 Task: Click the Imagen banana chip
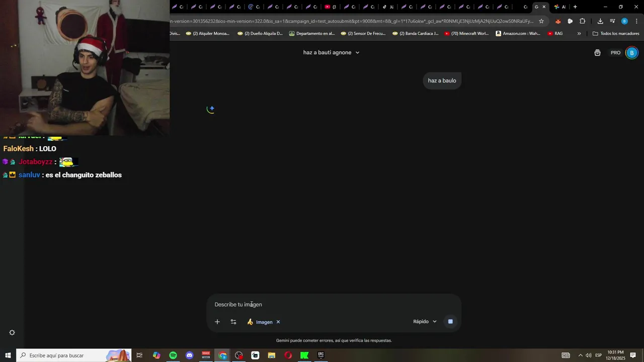260,322
